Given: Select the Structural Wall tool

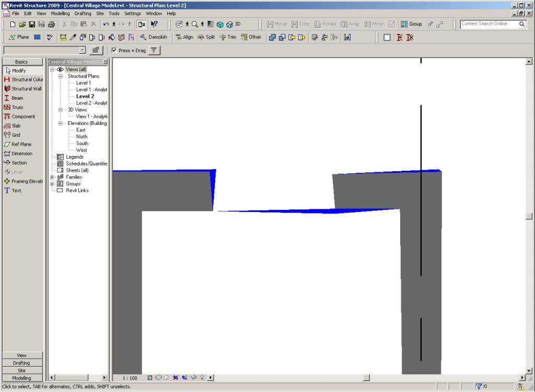Looking at the screenshot, I should click(x=22, y=89).
